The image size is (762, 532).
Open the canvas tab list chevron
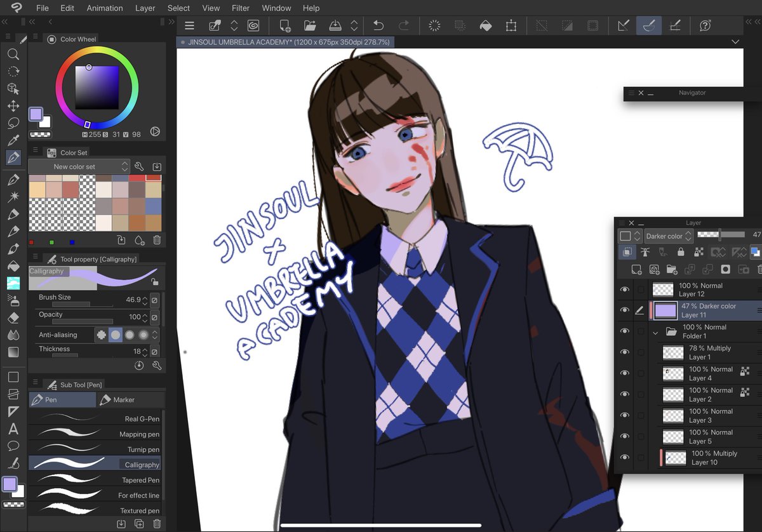735,42
